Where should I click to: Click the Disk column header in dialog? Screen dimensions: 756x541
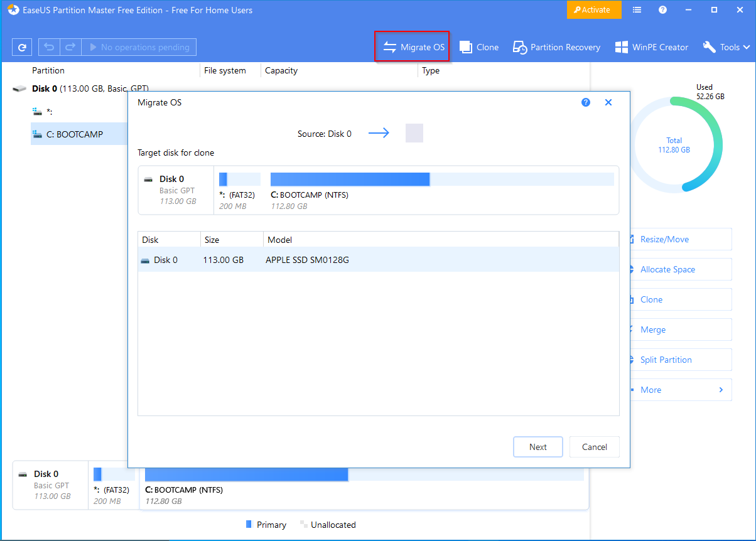pos(169,240)
